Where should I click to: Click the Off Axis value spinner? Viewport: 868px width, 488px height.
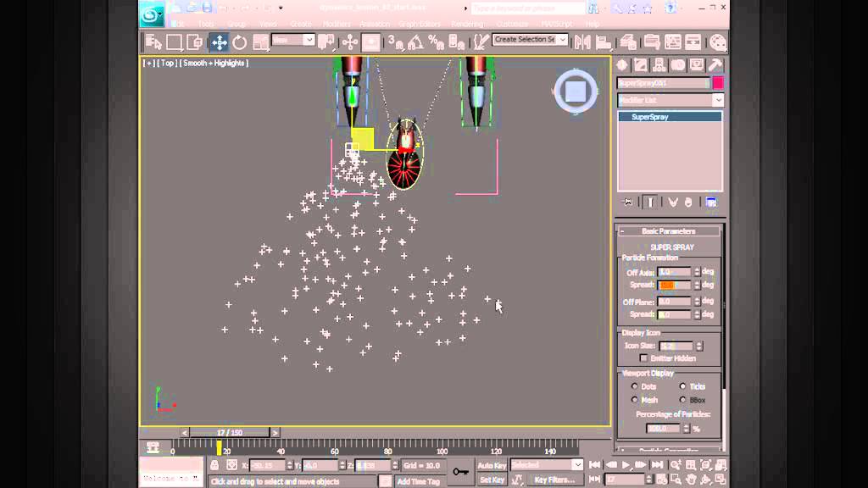point(697,272)
